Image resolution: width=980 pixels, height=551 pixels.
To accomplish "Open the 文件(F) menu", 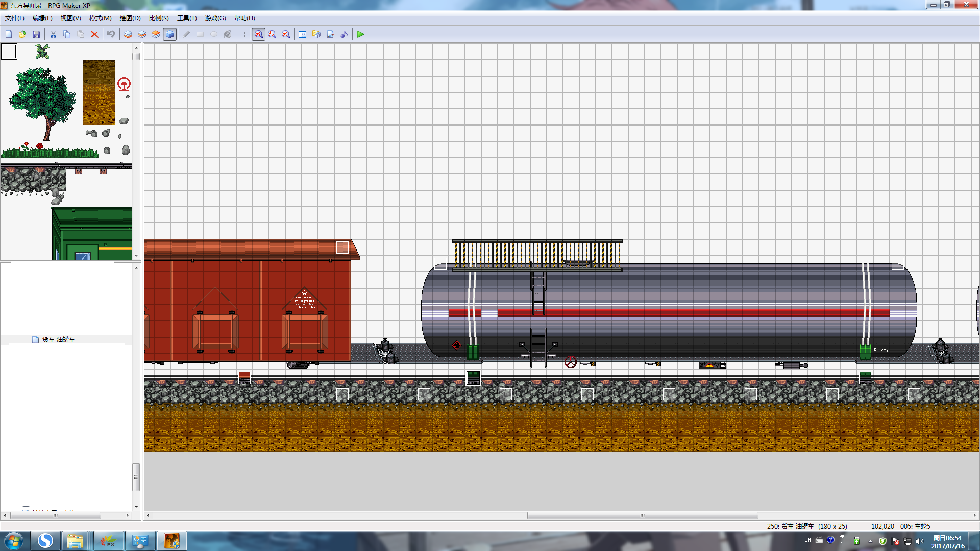I will point(15,18).
